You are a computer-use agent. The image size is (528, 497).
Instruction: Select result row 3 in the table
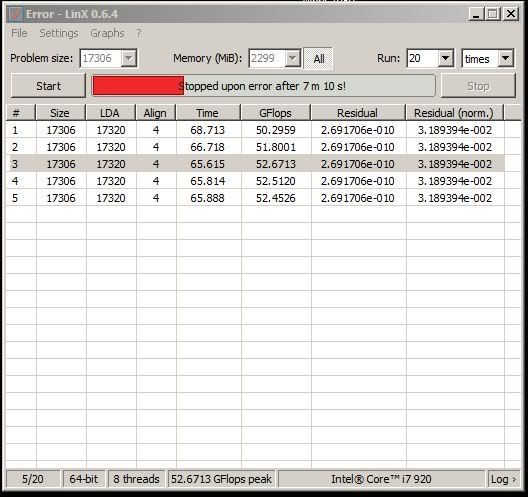(255, 164)
